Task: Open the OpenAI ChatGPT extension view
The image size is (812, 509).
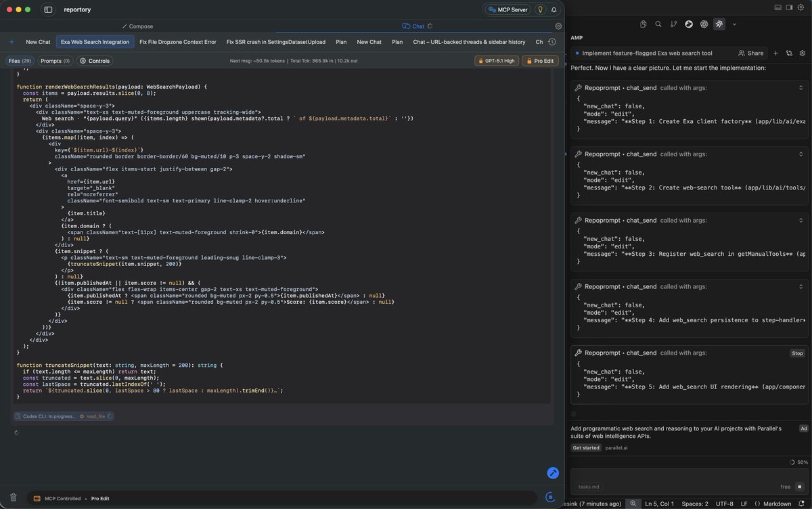Action: coord(704,24)
